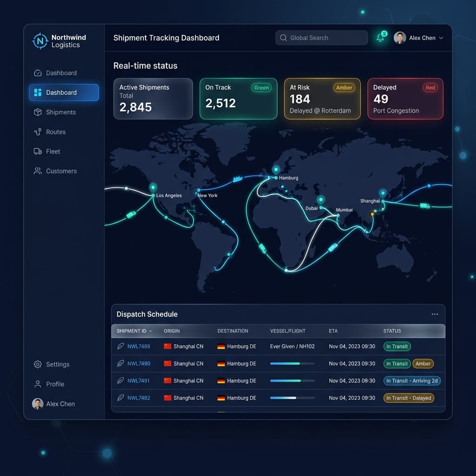Click the Fleet truck icon in sidebar
This screenshot has height=476, width=476.
pos(38,151)
